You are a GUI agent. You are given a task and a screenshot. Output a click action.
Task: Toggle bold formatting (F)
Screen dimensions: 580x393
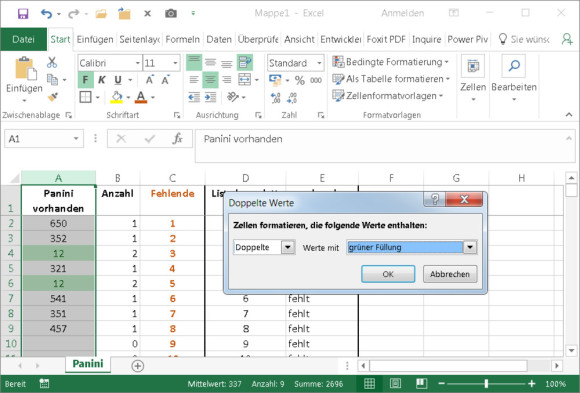(85, 80)
